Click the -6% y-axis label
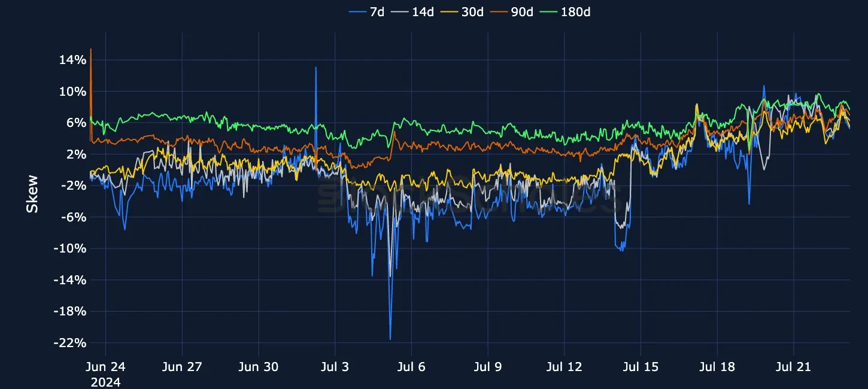The image size is (868, 389). pyautogui.click(x=75, y=217)
